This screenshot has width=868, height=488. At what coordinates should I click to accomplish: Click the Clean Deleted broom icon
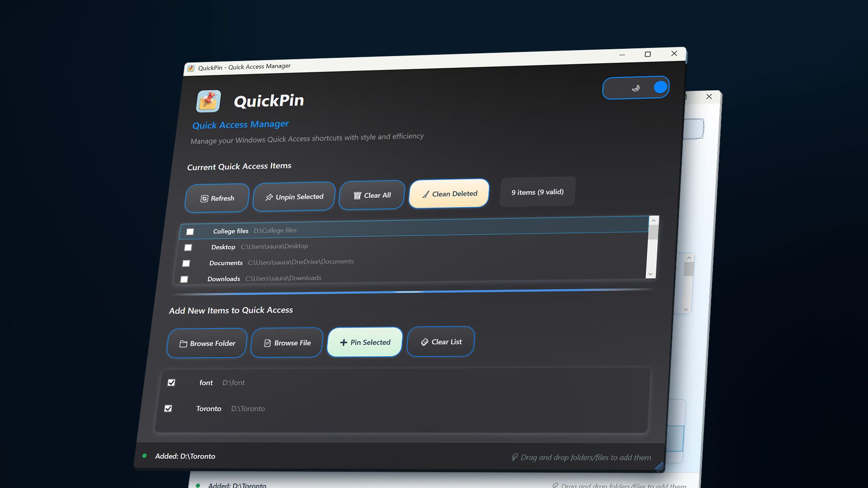click(425, 194)
